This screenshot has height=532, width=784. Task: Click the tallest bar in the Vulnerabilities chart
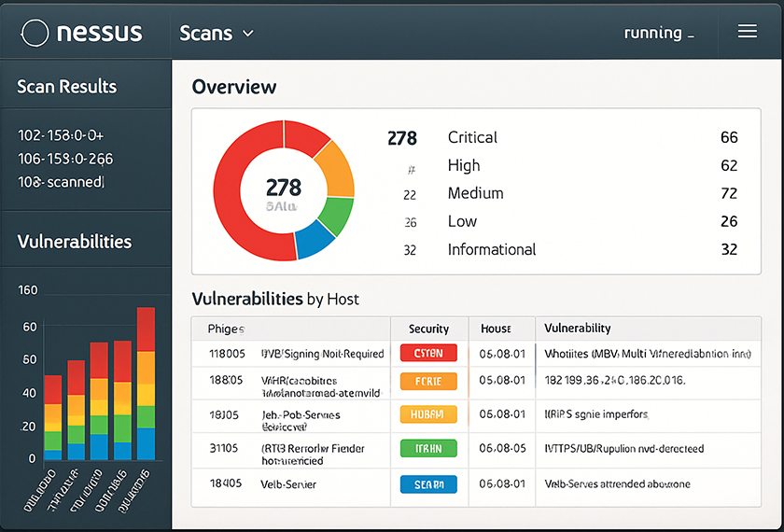point(146,383)
